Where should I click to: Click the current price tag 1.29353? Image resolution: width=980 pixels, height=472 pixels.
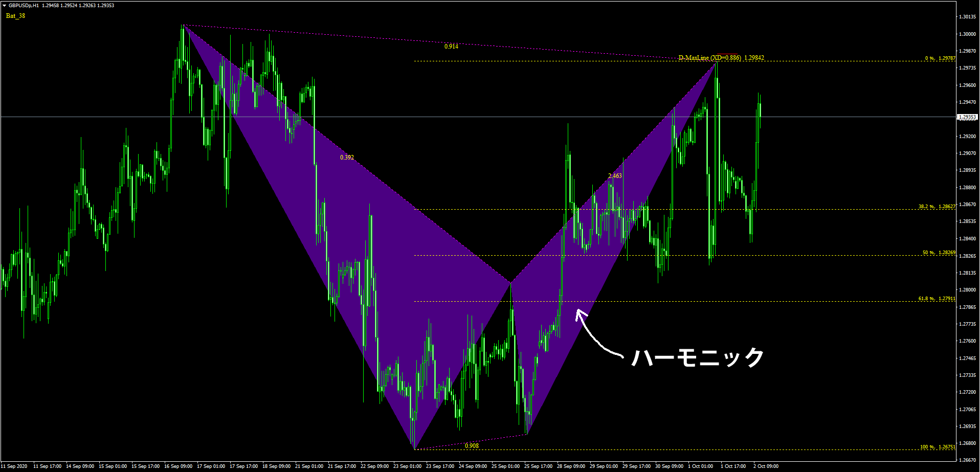coord(967,117)
